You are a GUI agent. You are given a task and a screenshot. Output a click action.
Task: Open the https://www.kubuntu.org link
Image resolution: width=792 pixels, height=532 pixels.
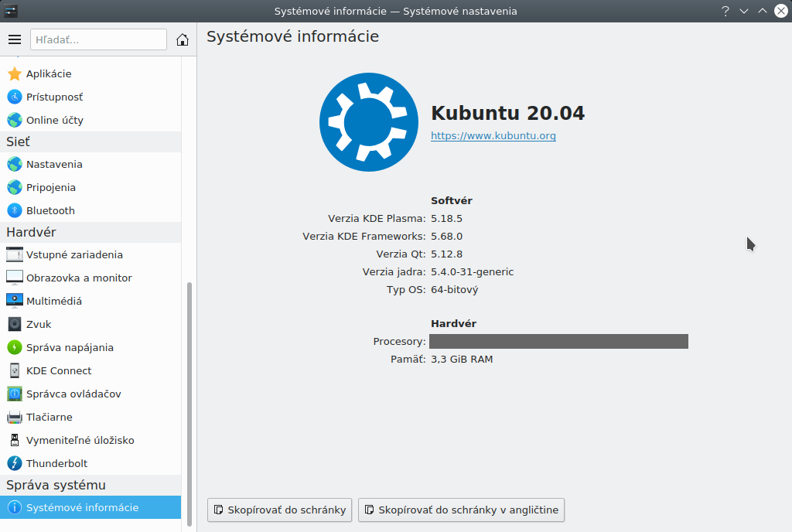click(x=493, y=136)
